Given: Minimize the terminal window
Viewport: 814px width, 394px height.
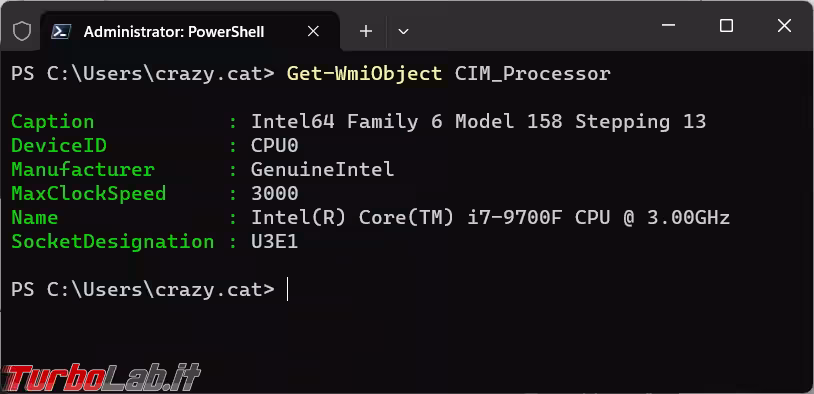Looking at the screenshot, I should (x=669, y=25).
